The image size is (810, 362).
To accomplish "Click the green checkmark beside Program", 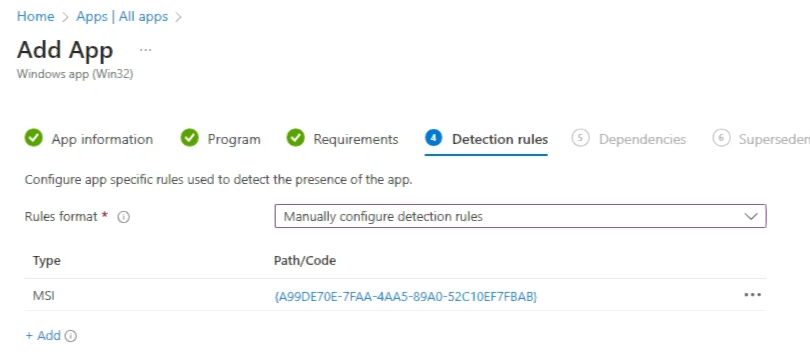I will (190, 138).
